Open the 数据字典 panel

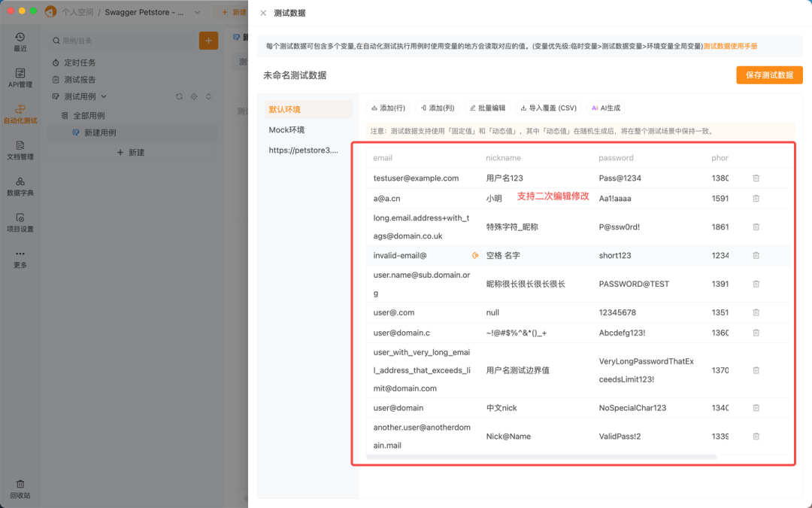coord(20,187)
